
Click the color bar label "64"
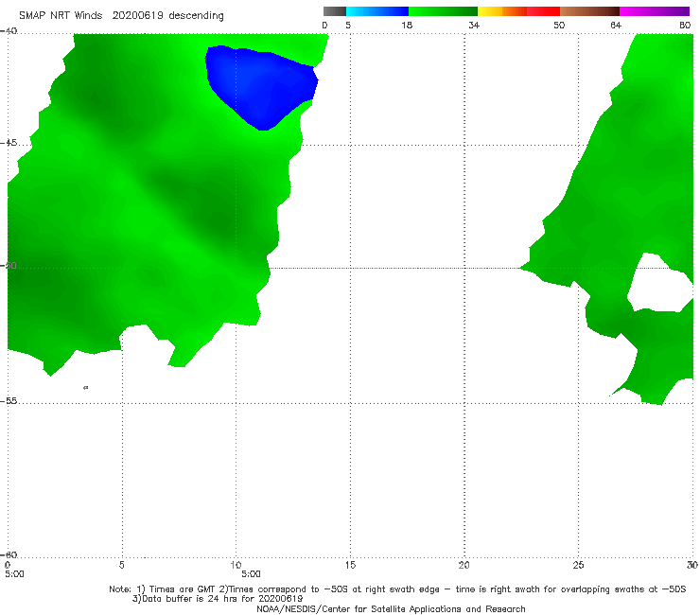(616, 25)
